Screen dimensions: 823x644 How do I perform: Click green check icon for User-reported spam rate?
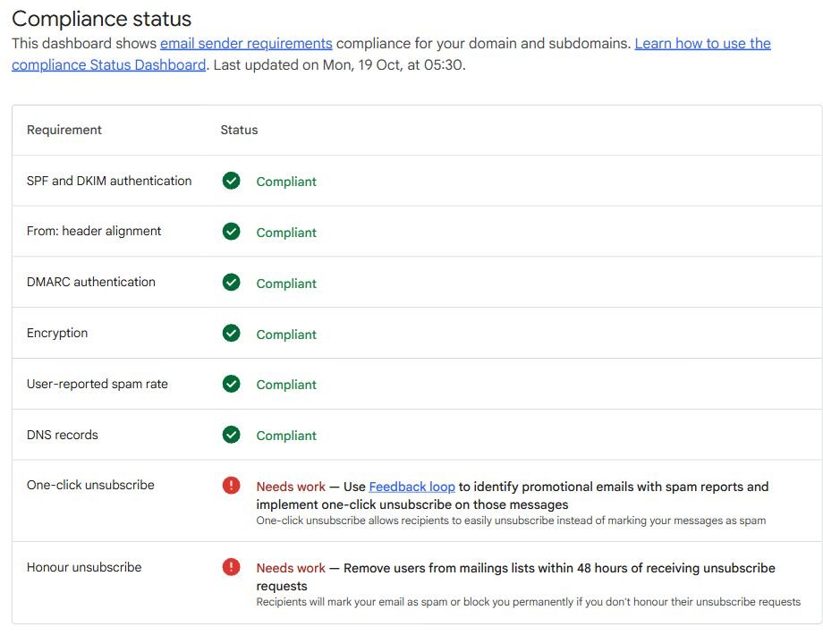coord(231,385)
